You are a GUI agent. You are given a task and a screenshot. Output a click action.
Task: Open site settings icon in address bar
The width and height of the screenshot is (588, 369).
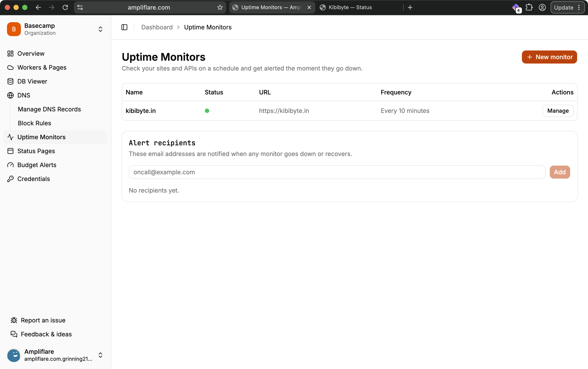coord(80,7)
